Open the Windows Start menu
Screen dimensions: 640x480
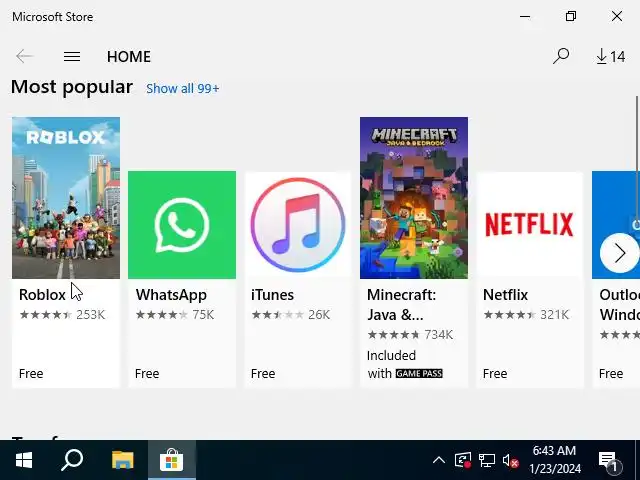[24, 460]
